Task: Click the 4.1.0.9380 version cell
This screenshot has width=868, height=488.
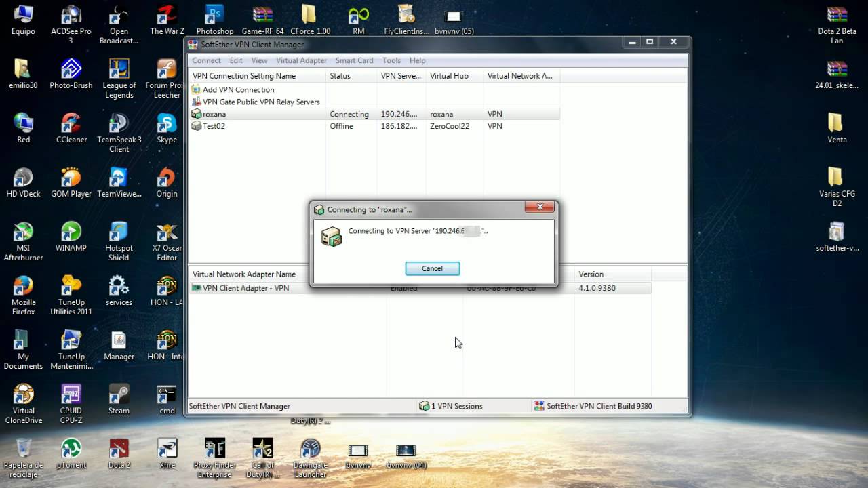Action: pos(597,288)
